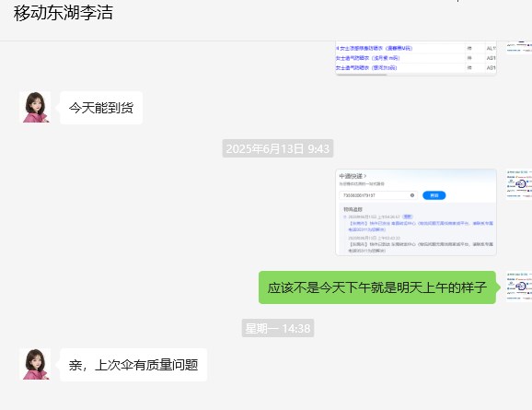Image resolution: width=532 pixels, height=410 pixels.
Task: Click sender avatar beside the product list image
Action: pos(519,48)
